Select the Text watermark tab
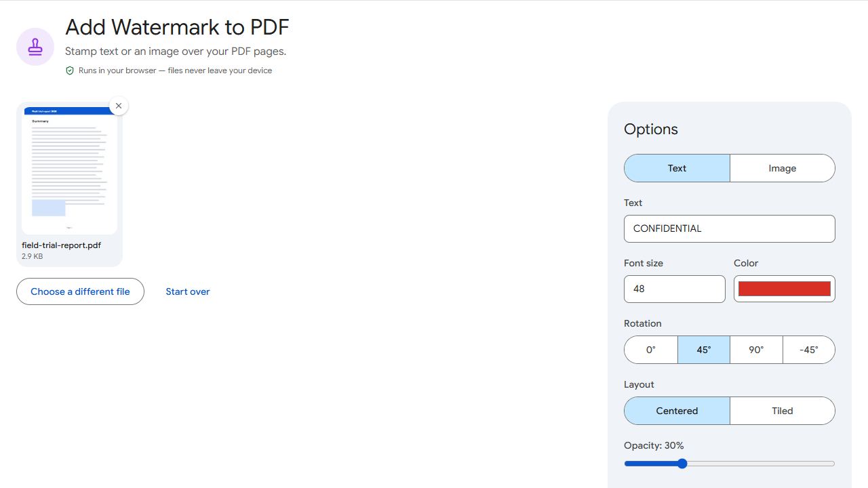This screenshot has height=488, width=868. click(x=677, y=168)
